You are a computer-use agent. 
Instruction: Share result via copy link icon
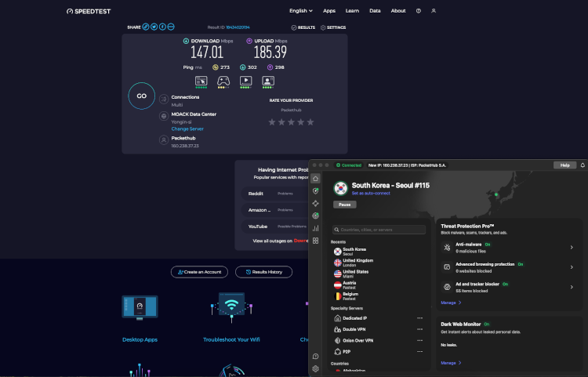(x=146, y=27)
